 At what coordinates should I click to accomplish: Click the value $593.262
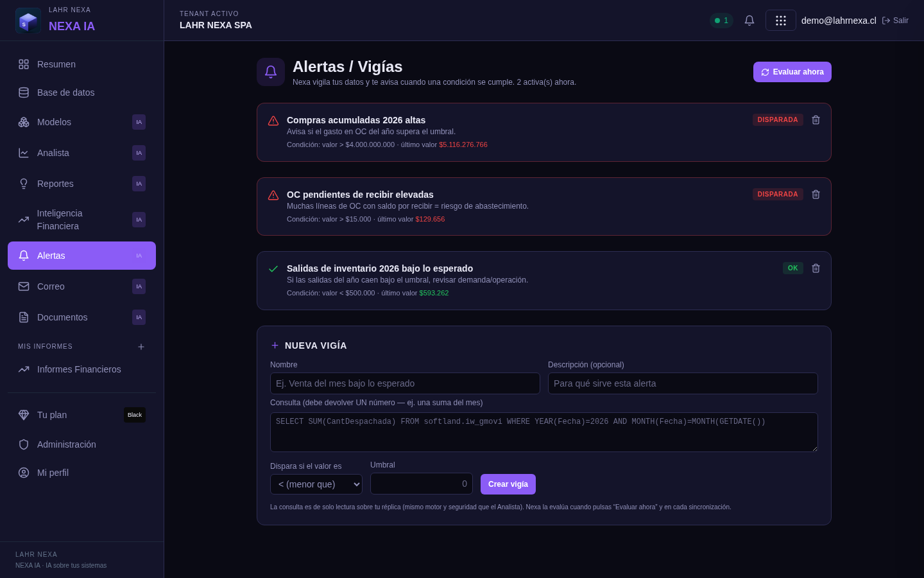[434, 293]
